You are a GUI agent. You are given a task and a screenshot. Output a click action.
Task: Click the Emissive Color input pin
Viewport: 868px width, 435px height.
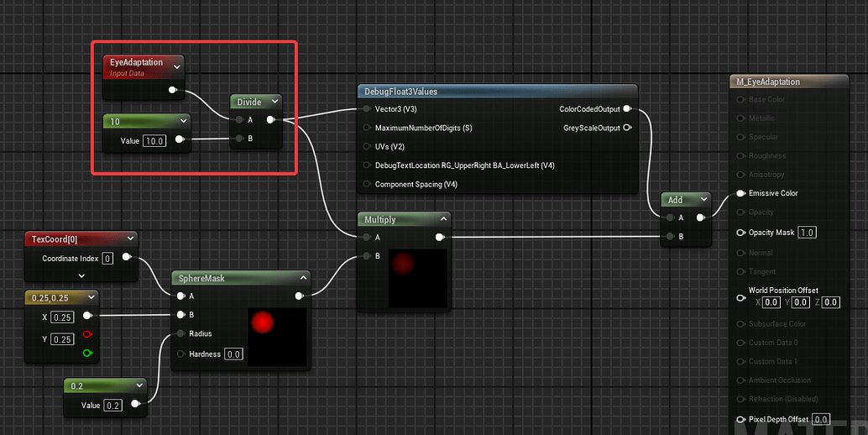pos(740,193)
